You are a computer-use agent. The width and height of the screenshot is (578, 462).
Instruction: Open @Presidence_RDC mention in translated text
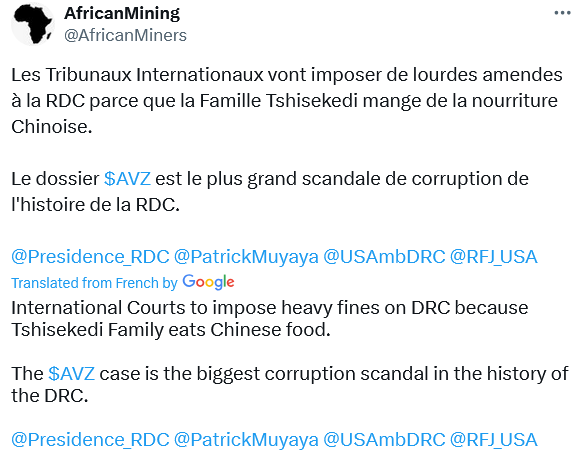90,440
